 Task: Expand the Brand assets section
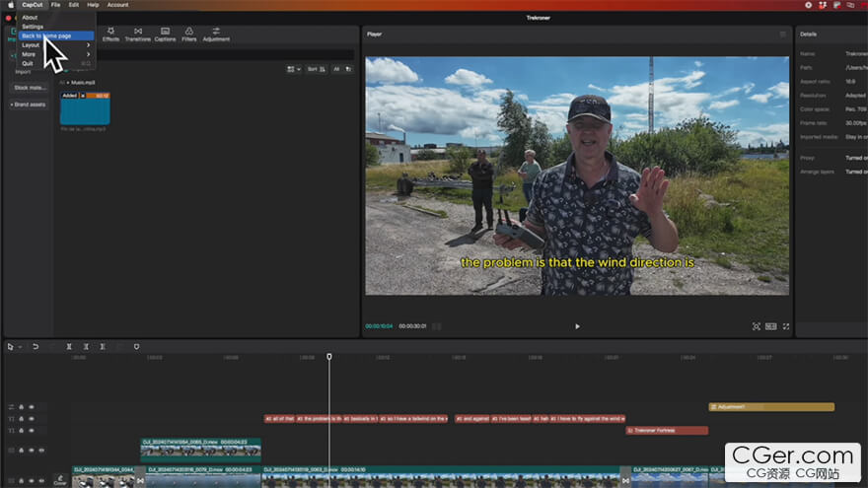point(29,105)
